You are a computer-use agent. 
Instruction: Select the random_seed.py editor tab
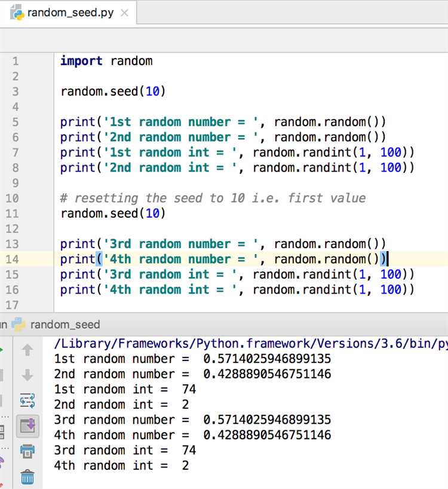[x=68, y=13]
